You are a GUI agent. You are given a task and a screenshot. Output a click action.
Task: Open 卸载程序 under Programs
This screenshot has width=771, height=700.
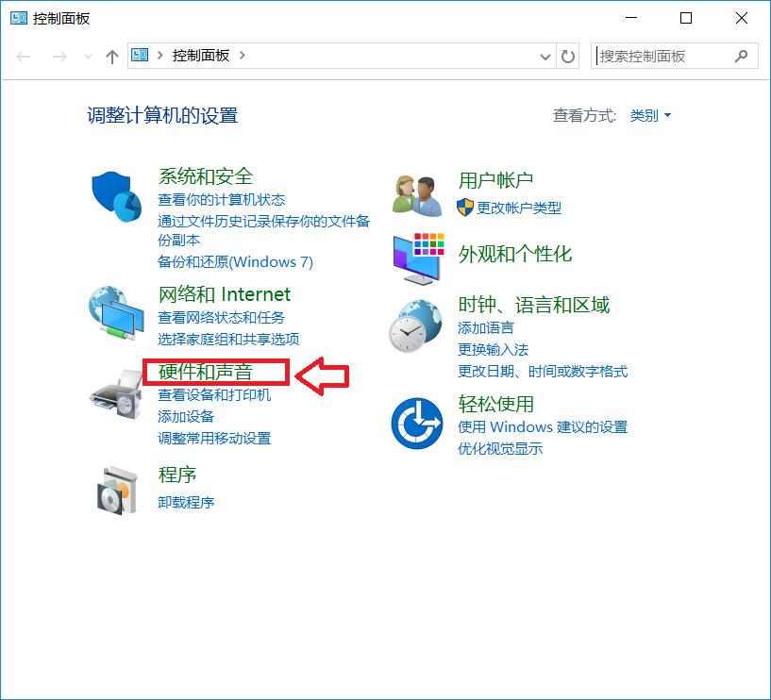coord(185,502)
